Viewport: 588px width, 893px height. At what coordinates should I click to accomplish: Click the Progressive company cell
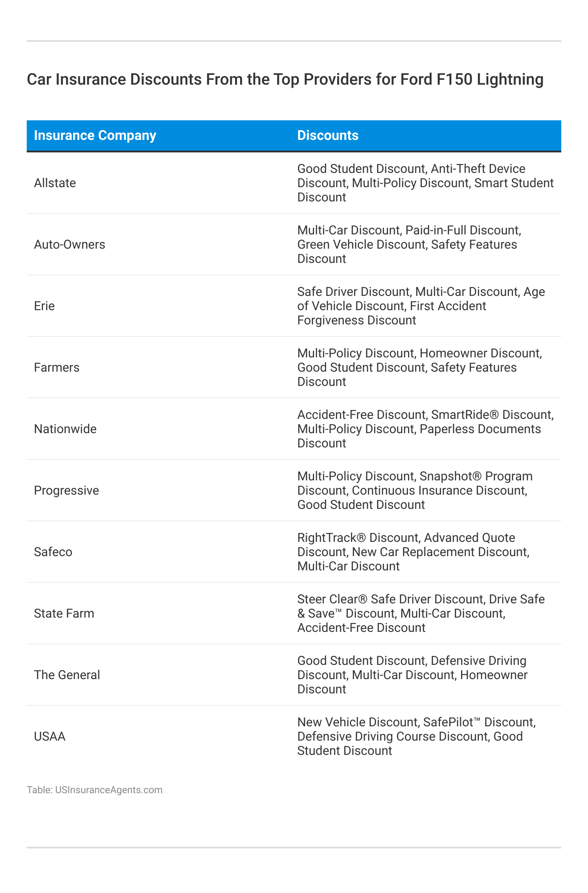(66, 491)
